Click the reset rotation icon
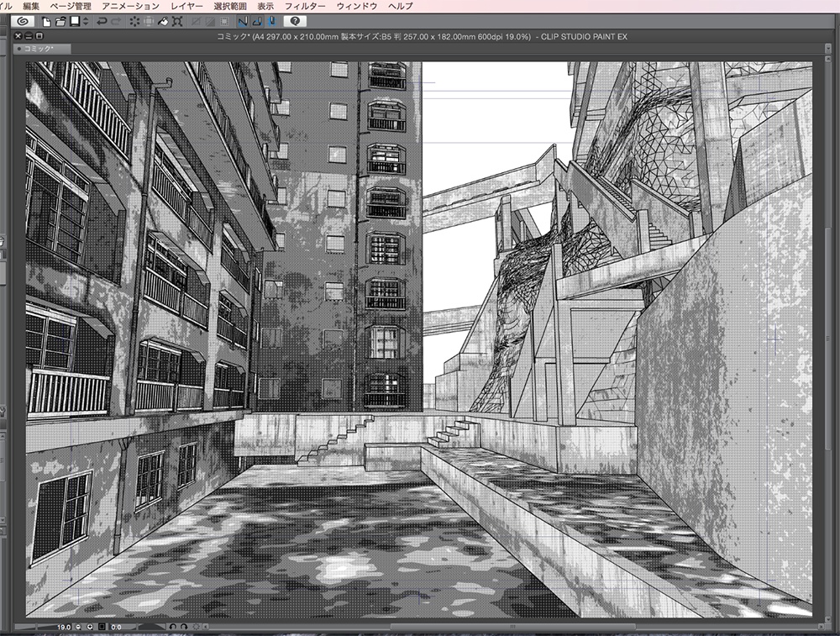 point(196,627)
